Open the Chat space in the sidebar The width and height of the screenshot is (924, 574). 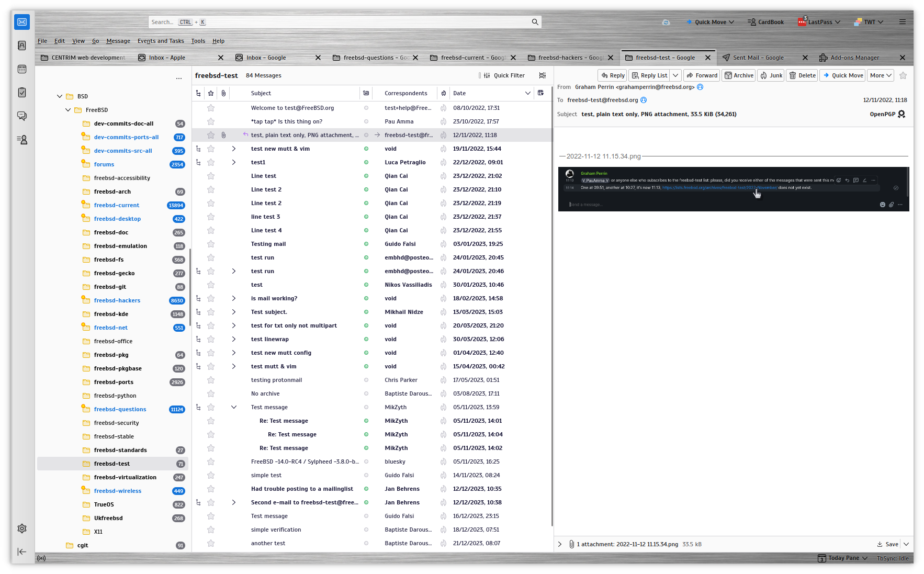[22, 116]
